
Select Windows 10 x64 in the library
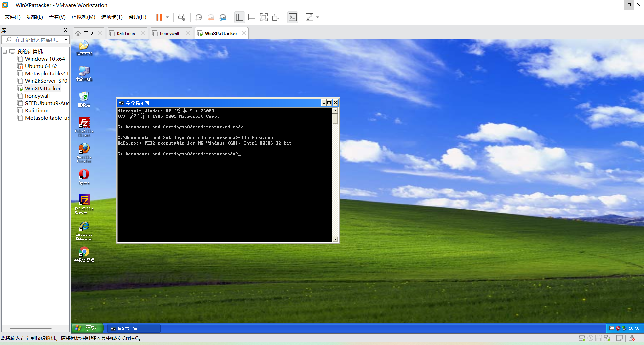(x=45, y=59)
